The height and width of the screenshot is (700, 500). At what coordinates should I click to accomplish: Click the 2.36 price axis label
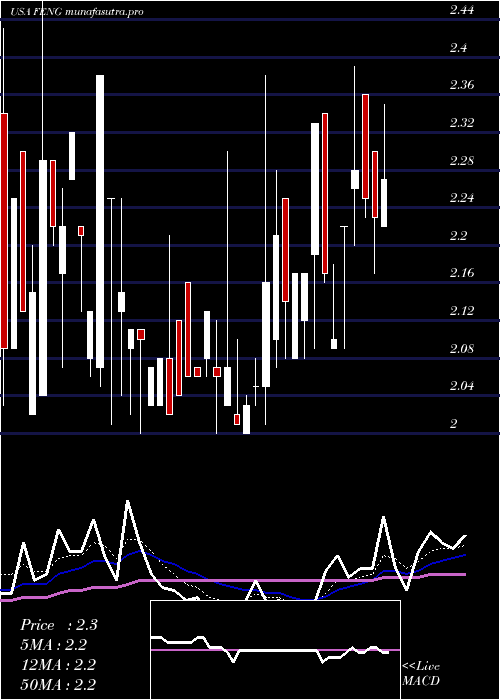click(462, 85)
